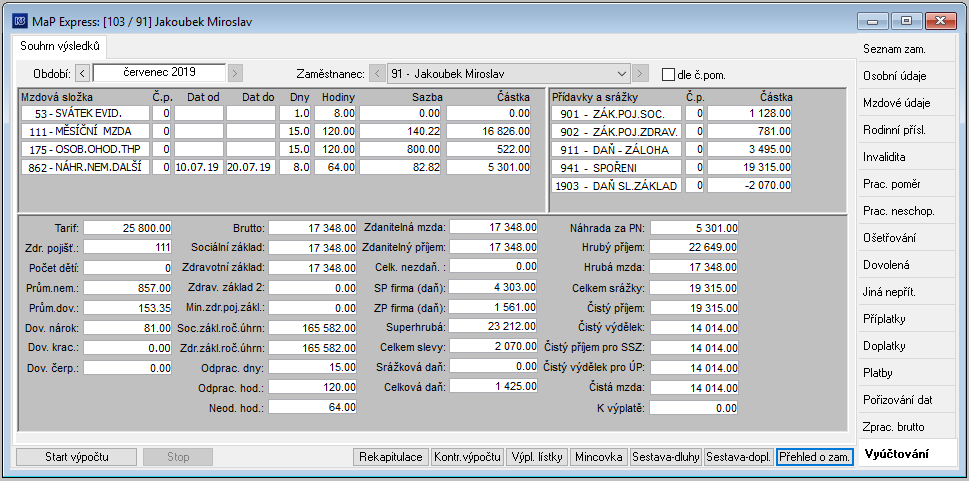Open the Doplatky section

pos(907,346)
